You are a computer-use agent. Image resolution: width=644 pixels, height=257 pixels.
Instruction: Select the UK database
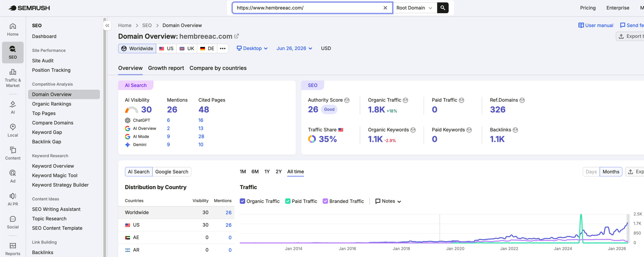point(187,48)
